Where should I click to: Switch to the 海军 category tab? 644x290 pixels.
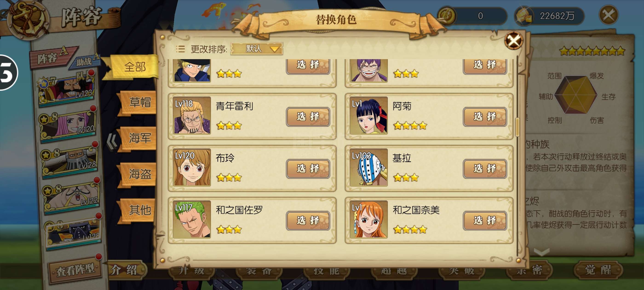[x=139, y=138]
